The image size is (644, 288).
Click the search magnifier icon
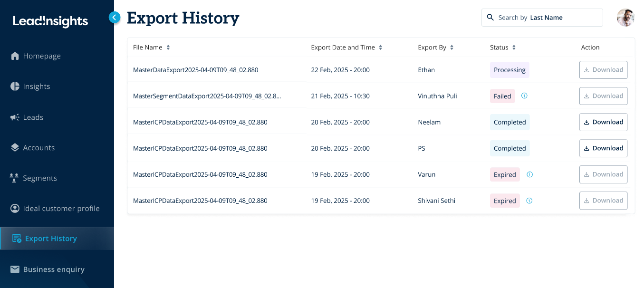[x=490, y=18]
